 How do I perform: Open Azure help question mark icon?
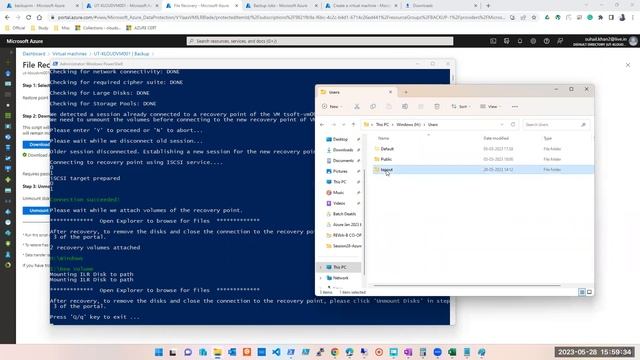pos(547,41)
